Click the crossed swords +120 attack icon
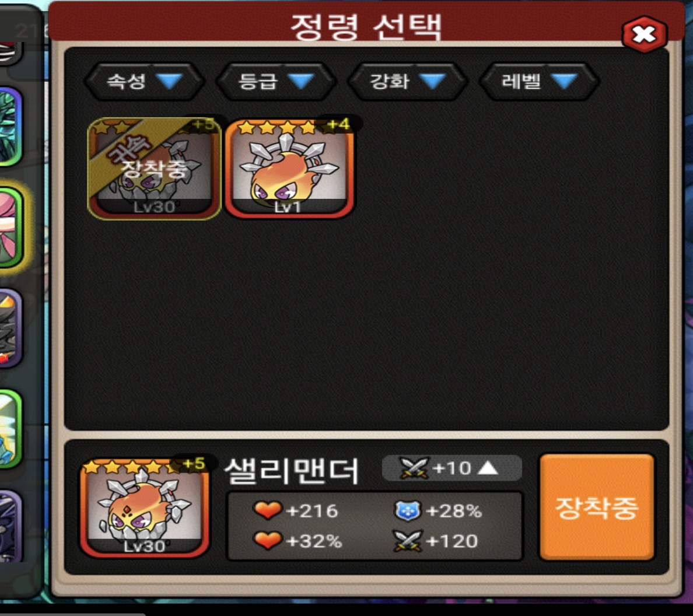This screenshot has width=693, height=616. [408, 541]
